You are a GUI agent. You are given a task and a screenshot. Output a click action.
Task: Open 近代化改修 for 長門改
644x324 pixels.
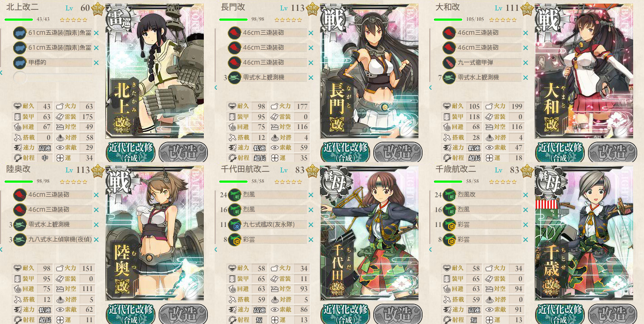coord(345,153)
